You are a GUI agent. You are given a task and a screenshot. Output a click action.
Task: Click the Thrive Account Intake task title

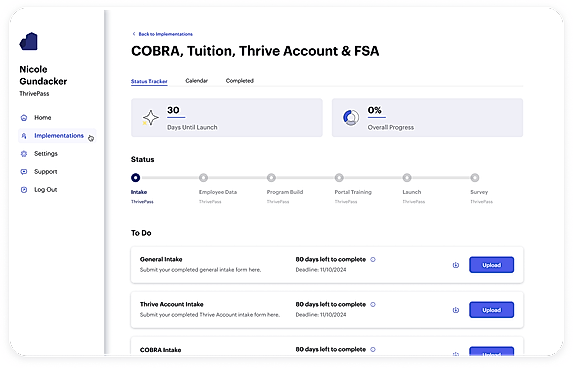pyautogui.click(x=171, y=304)
